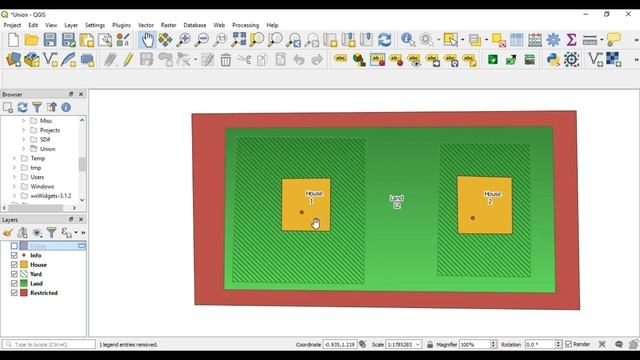Screen dimensions: 640x360
Task: Select the Restricted layer name in Layers
Action: tap(44, 293)
